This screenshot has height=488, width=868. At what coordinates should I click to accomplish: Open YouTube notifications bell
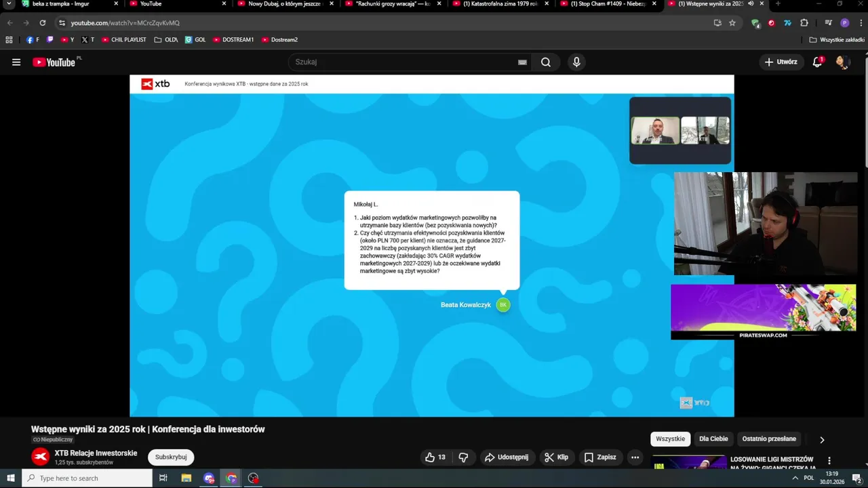click(x=818, y=62)
